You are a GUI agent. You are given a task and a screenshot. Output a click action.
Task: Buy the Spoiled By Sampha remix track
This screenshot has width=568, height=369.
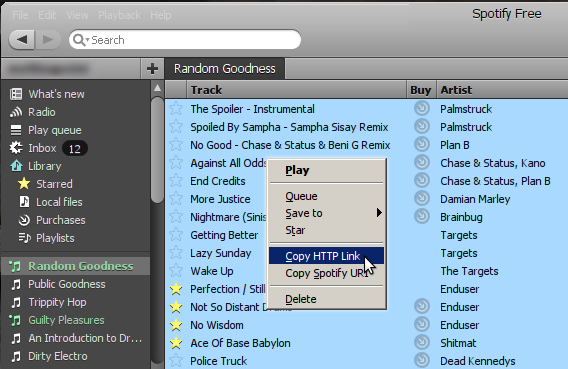[422, 126]
